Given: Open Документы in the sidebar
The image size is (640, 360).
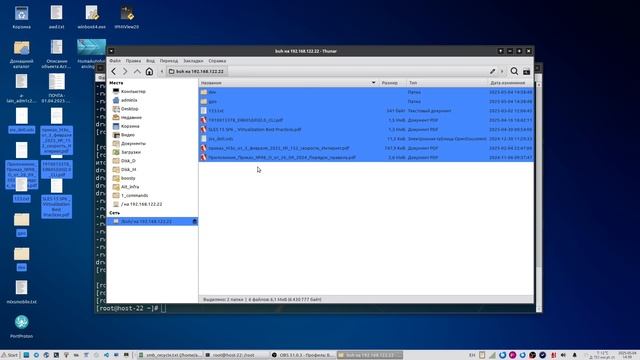Looking at the screenshot, I should point(152,143).
